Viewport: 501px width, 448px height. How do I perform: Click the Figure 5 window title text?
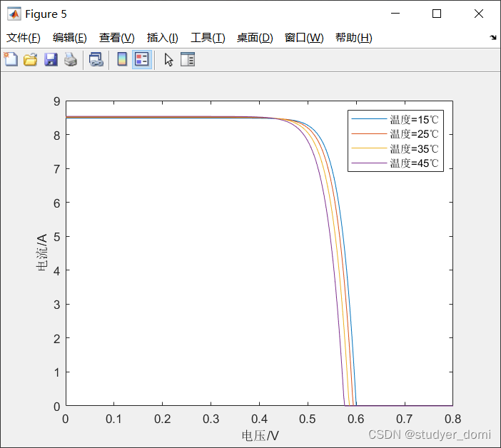coord(46,14)
